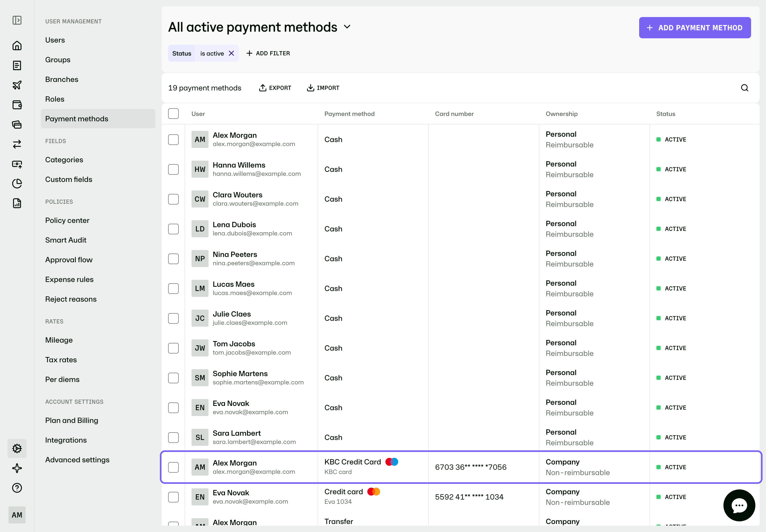Open the wallet icon in left rail

pos(17,105)
